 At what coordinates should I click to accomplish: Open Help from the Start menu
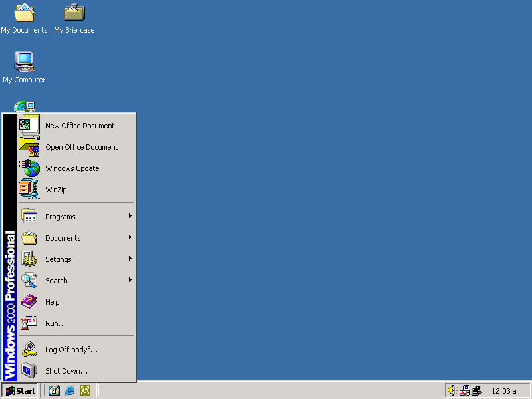pyautogui.click(x=76, y=302)
